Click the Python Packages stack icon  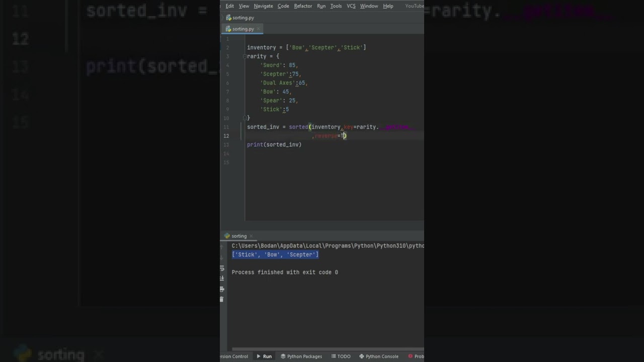pyautogui.click(x=283, y=356)
